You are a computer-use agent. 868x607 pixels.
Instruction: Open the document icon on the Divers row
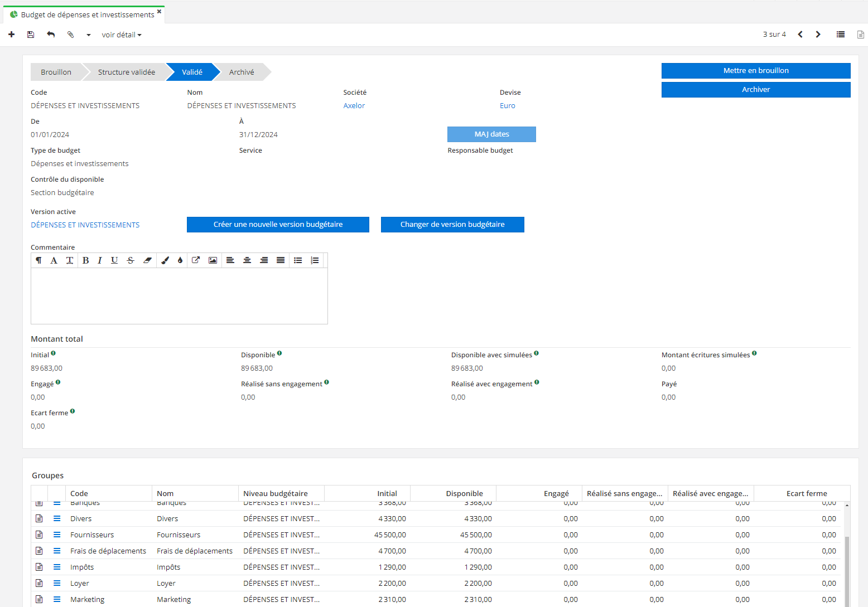(39, 518)
